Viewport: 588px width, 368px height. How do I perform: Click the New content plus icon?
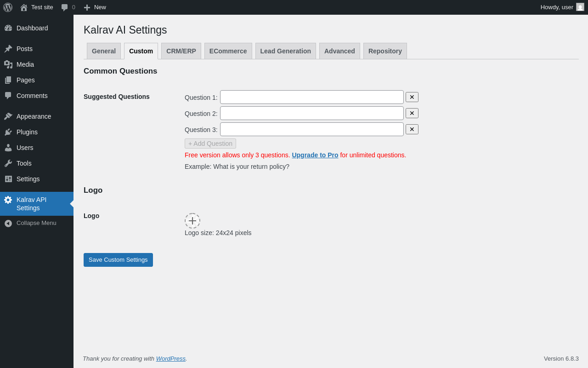coord(87,7)
